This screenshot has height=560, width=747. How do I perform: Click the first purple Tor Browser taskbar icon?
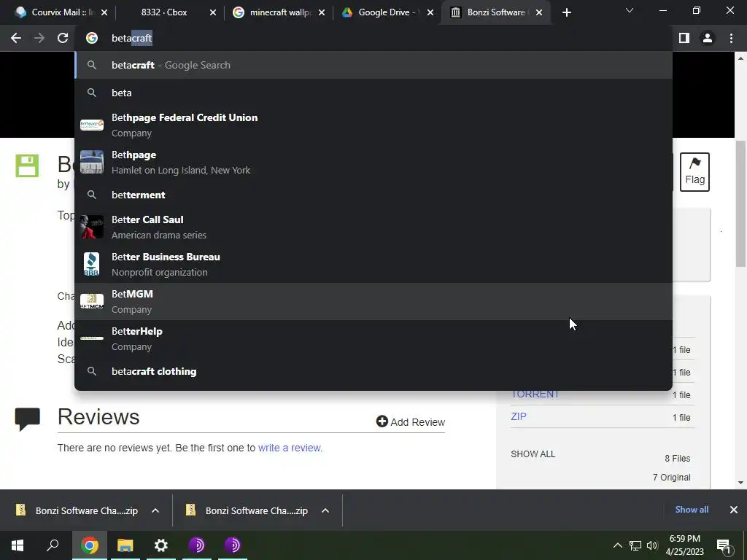197,545
